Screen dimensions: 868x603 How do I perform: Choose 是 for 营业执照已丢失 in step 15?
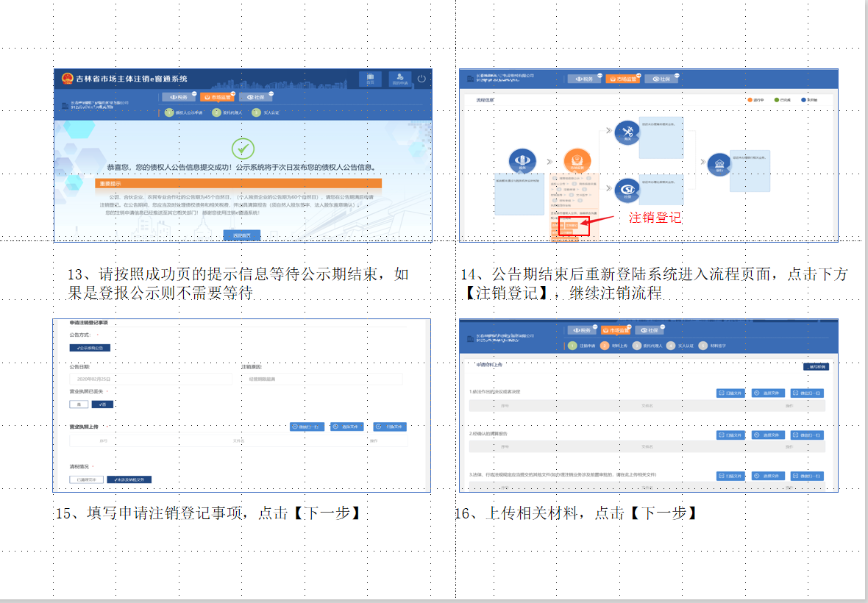[x=79, y=404]
